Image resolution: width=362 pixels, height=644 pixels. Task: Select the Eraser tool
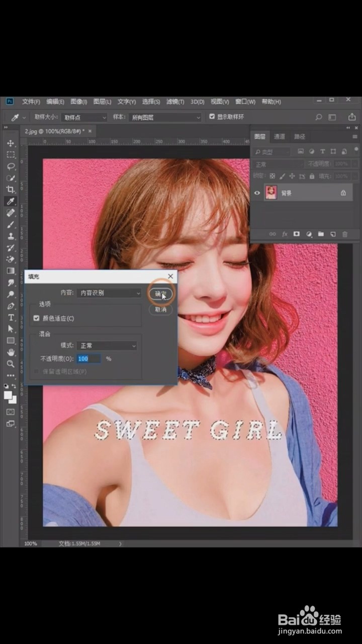coord(11,259)
